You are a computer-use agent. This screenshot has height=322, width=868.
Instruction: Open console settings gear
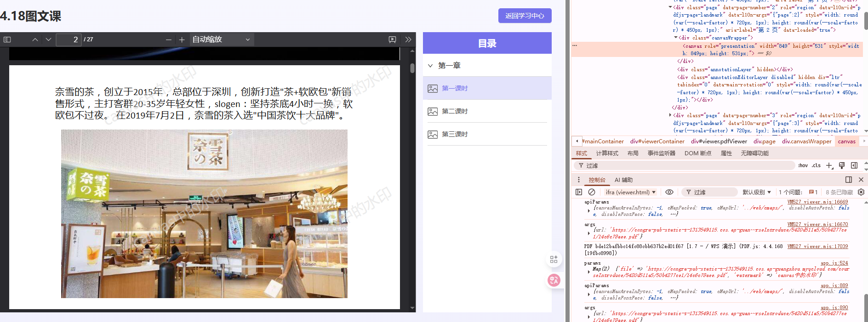[861, 192]
